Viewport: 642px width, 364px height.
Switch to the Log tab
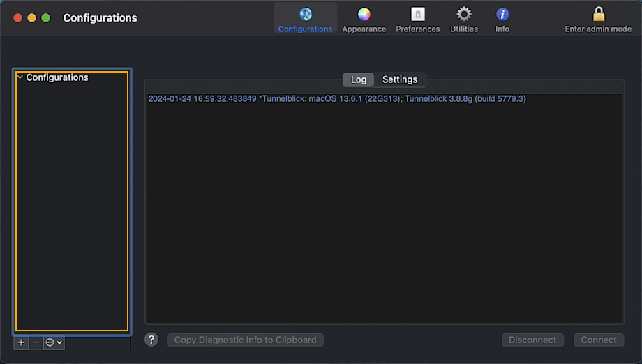click(358, 79)
